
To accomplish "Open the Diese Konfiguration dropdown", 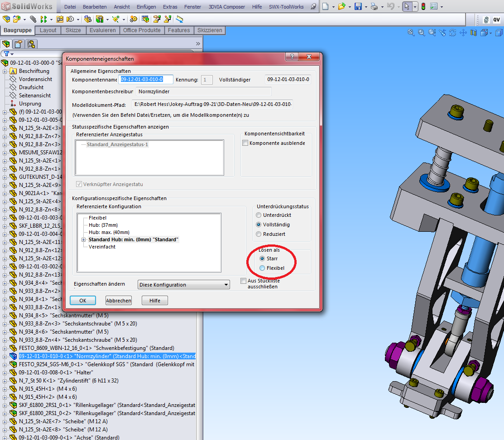I will (x=225, y=284).
